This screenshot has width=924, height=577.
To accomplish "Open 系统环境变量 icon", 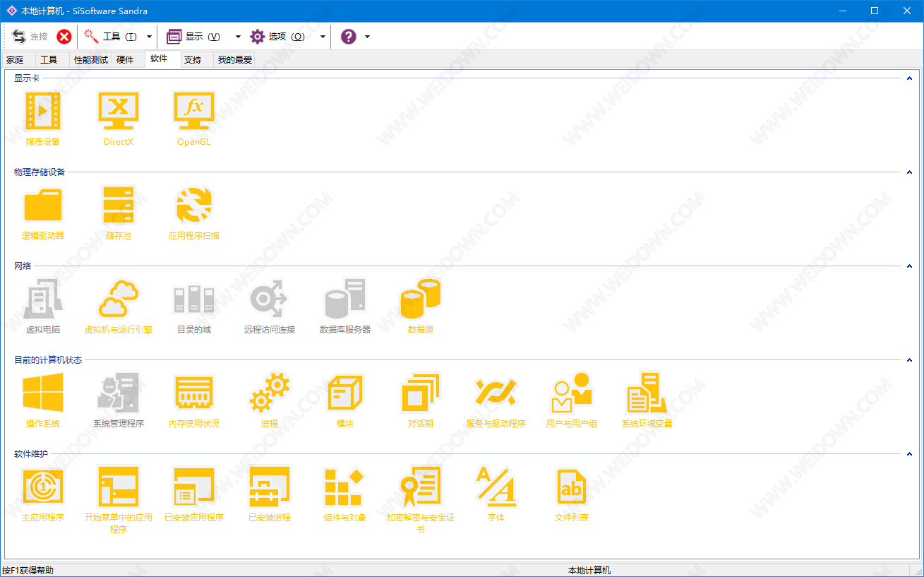I will coord(647,393).
